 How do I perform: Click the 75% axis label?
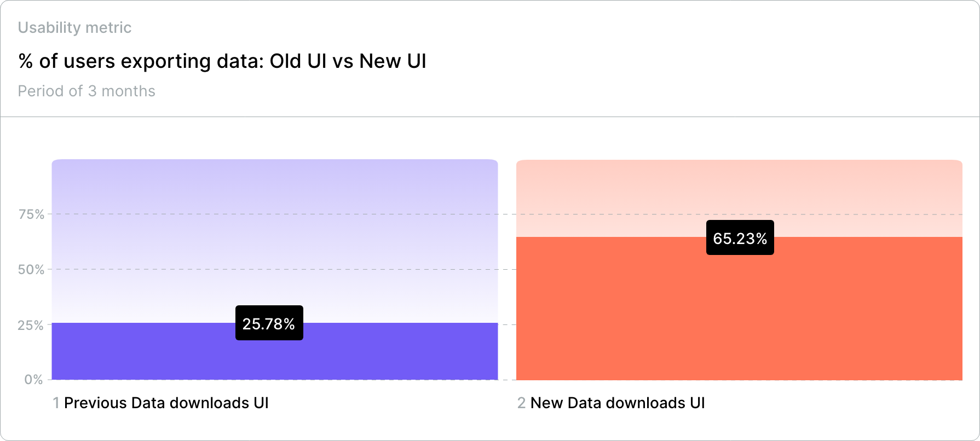coord(32,214)
